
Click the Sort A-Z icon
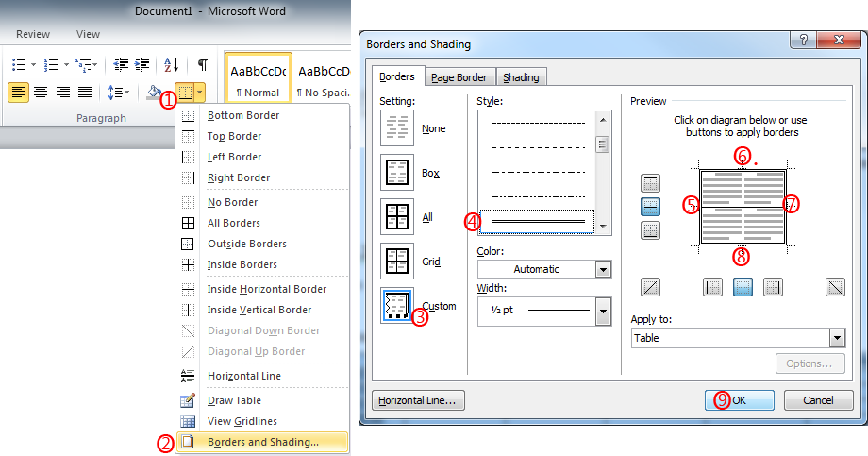[x=172, y=65]
